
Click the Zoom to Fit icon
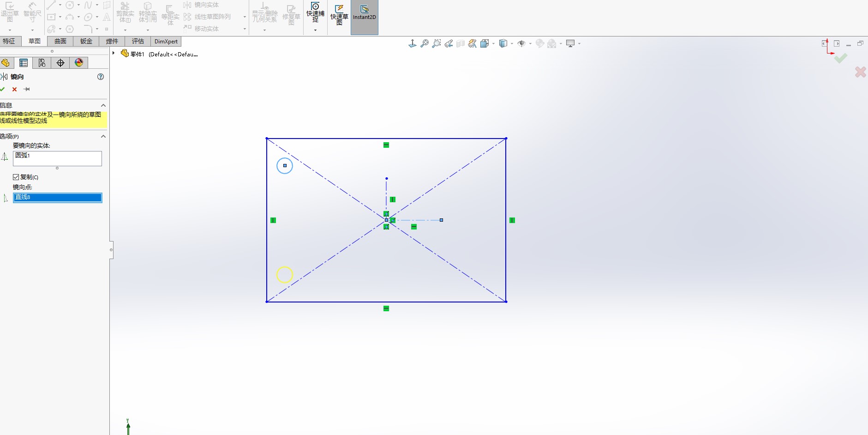(x=425, y=43)
